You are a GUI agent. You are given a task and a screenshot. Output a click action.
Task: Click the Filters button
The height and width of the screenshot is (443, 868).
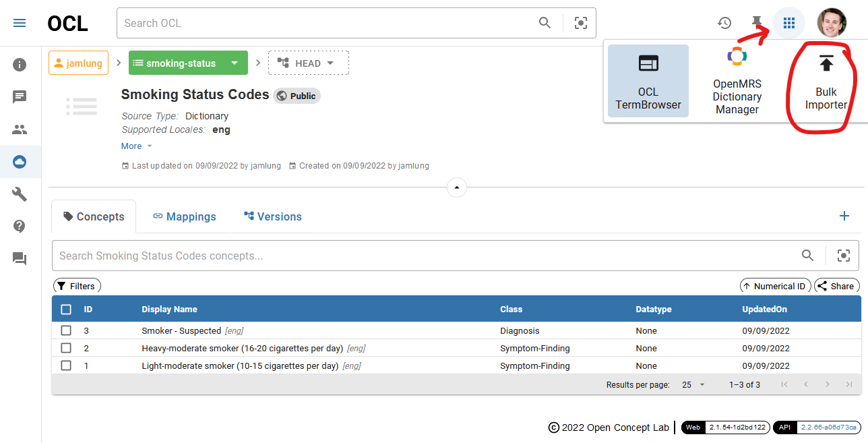pos(77,286)
